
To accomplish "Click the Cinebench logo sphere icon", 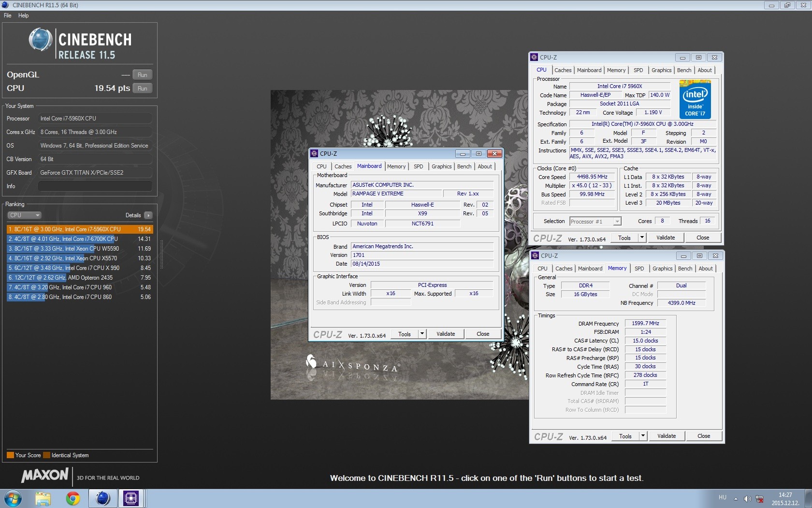I will [41, 40].
